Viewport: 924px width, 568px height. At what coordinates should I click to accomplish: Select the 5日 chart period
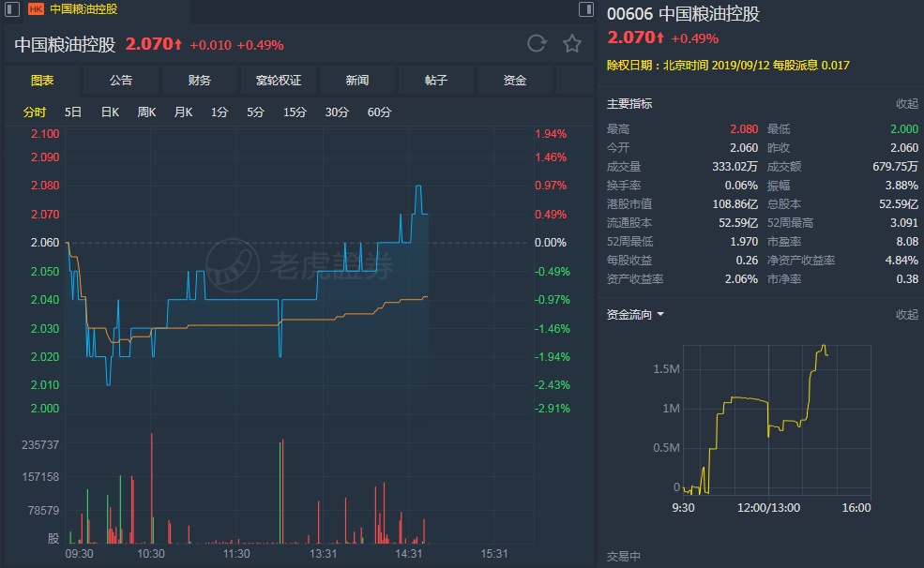[x=73, y=112]
